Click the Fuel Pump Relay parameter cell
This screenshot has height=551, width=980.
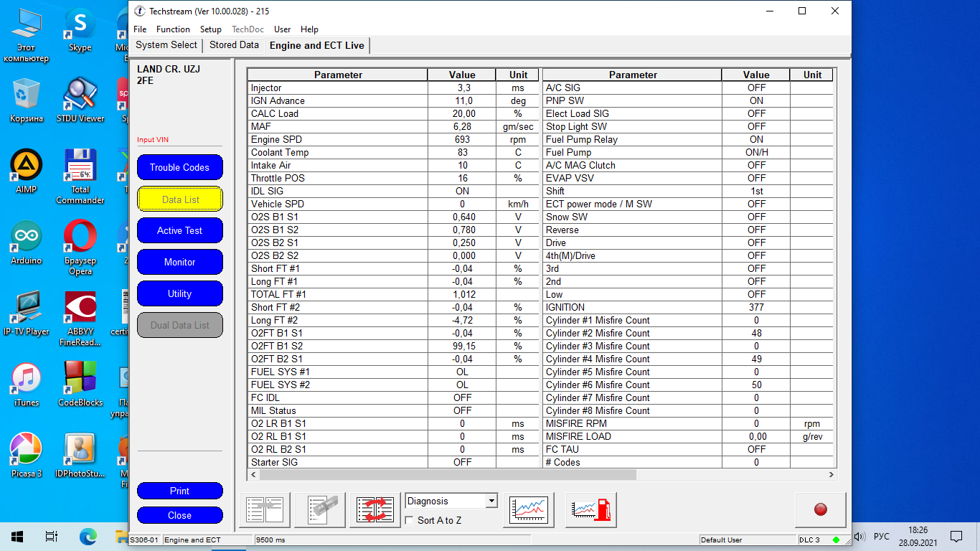point(632,139)
